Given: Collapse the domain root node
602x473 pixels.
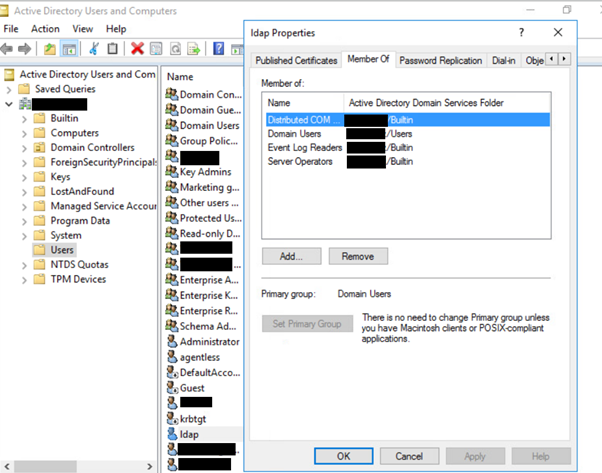Looking at the screenshot, I should tap(9, 104).
